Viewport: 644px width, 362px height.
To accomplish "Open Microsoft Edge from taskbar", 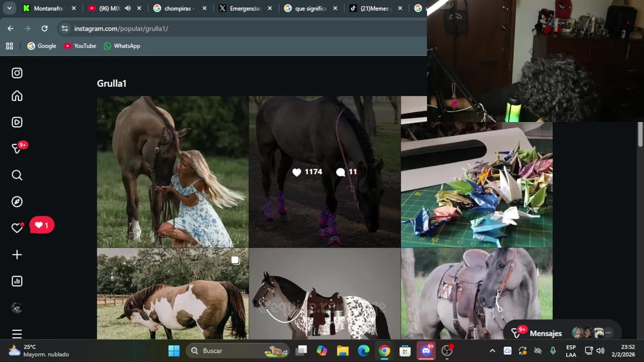I will (364, 350).
